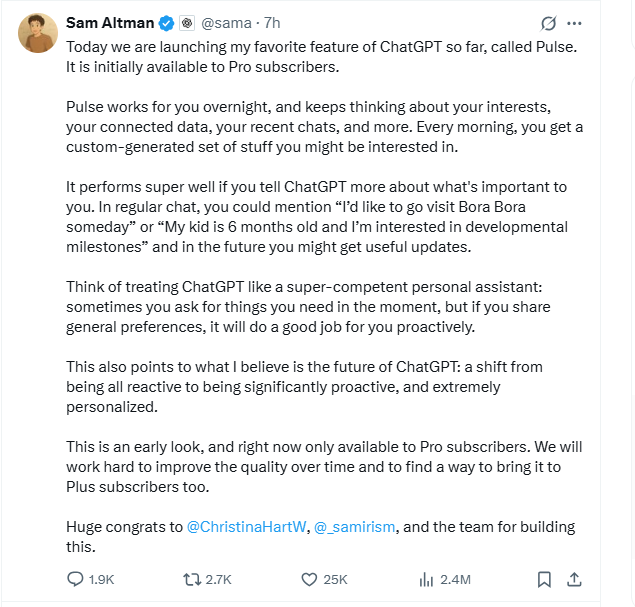Click the blue verified checkmark badge
Screen dimensions: 635x607
coord(167,22)
